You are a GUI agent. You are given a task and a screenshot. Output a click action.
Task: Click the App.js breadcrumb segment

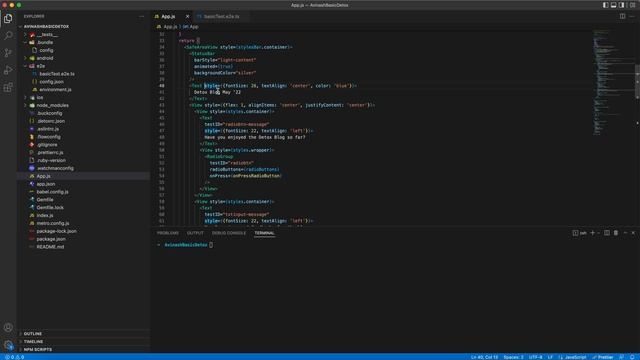167,27
